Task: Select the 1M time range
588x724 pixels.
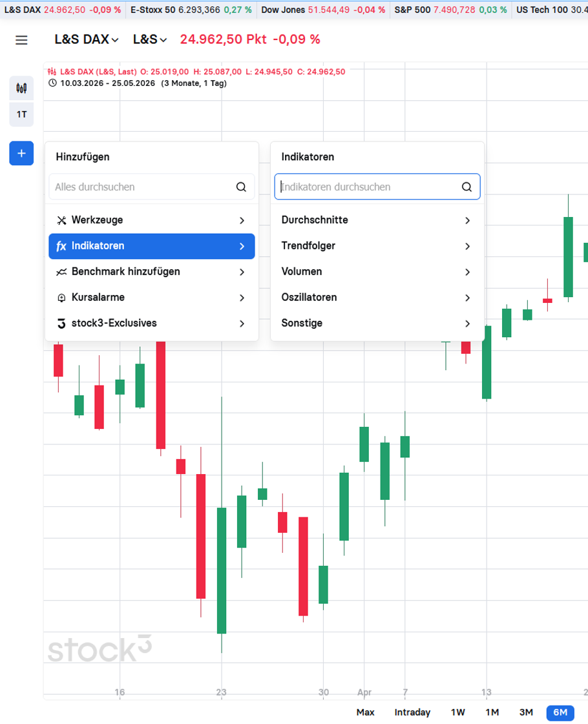Action: (492, 712)
